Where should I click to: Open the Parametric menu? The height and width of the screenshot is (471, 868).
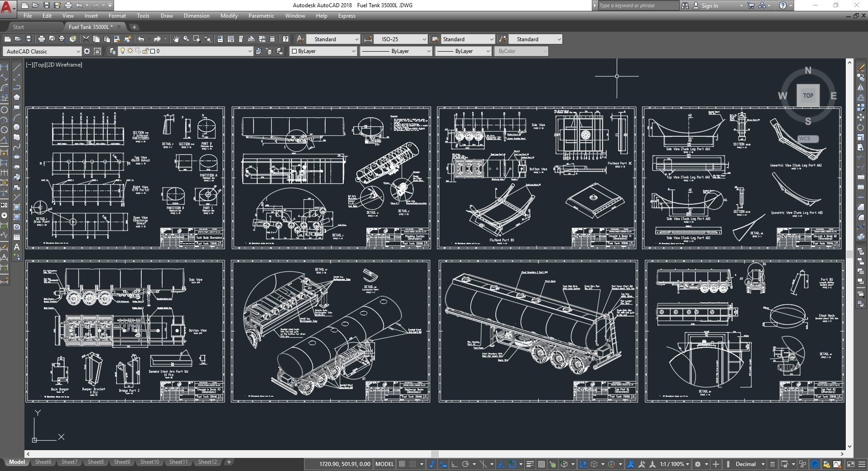(x=261, y=16)
